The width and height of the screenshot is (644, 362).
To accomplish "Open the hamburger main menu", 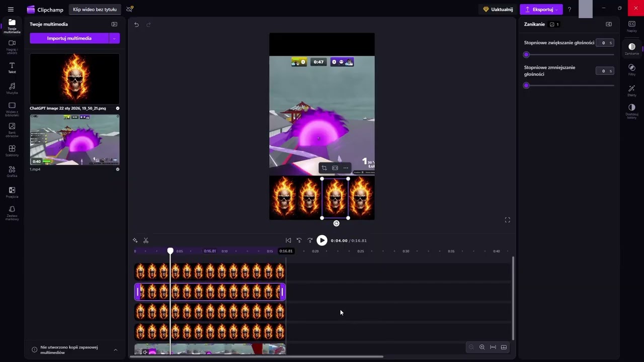I will tap(11, 9).
